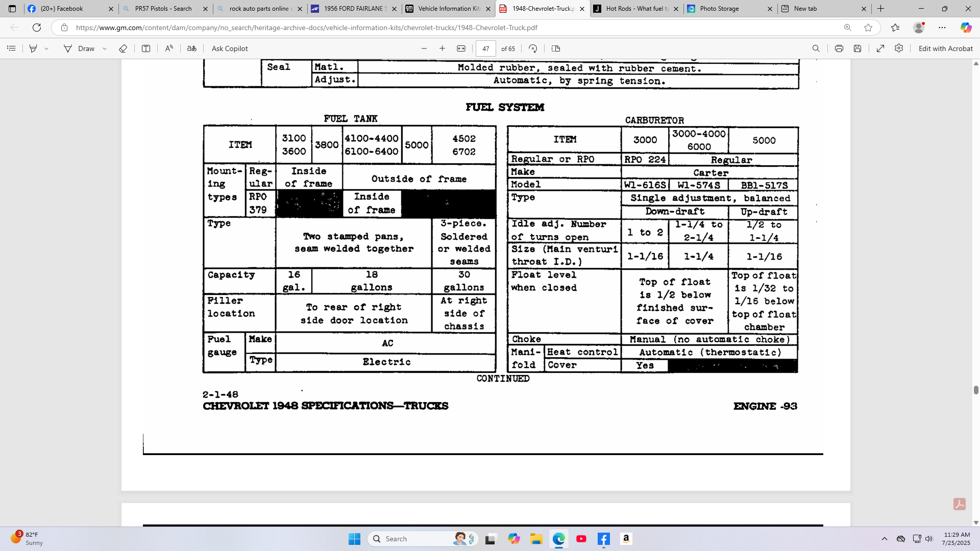Open the Favorites list icon

coord(895,28)
